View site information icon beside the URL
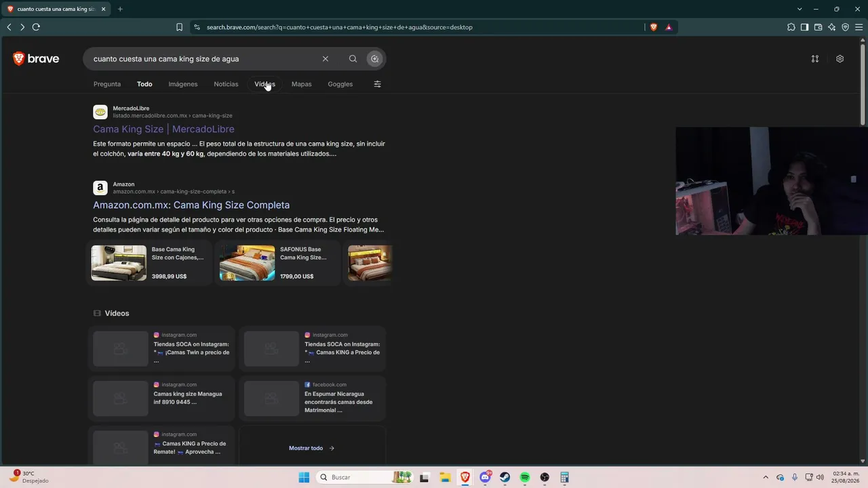 point(197,27)
